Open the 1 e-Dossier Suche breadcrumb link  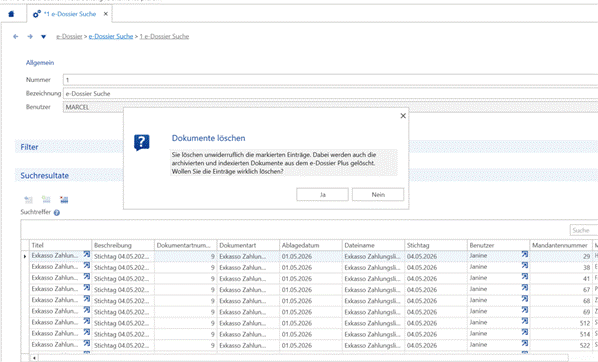click(164, 37)
